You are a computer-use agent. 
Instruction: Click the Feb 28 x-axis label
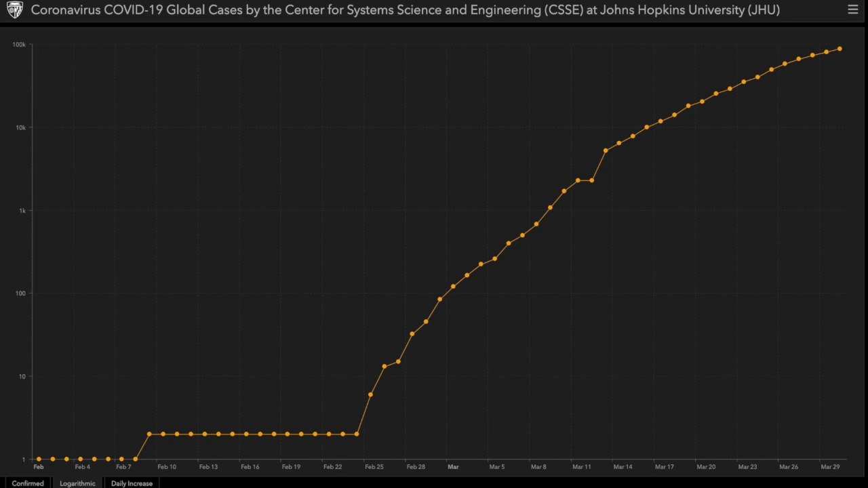pos(416,467)
